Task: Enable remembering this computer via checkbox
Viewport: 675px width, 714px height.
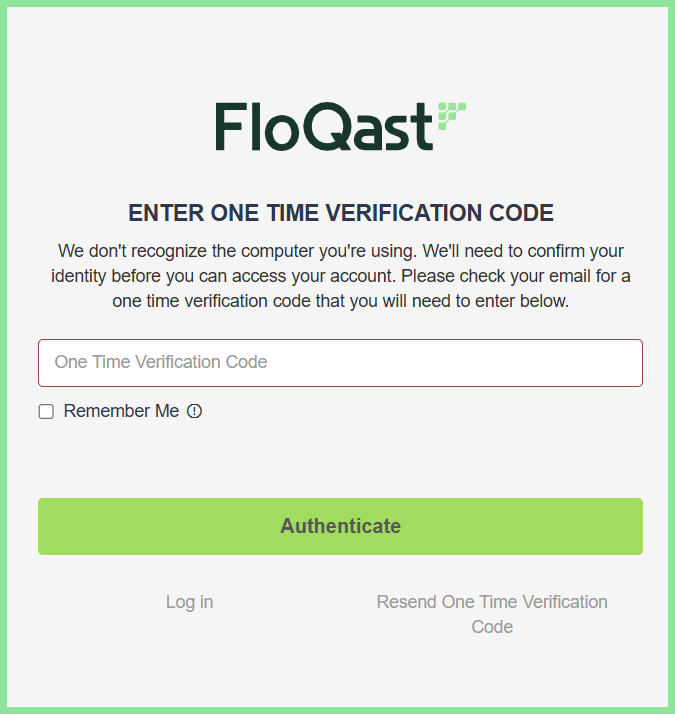Action: 46,411
